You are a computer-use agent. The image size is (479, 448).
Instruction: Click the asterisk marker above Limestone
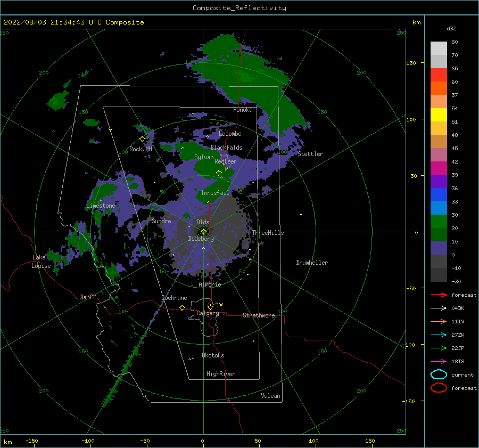coord(101,201)
